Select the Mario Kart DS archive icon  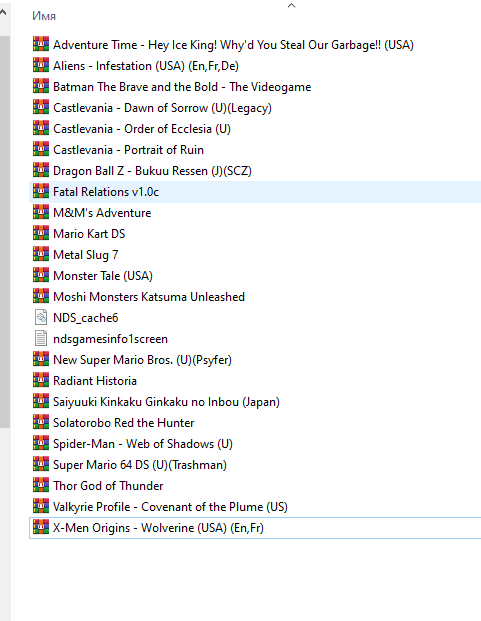tap(41, 233)
